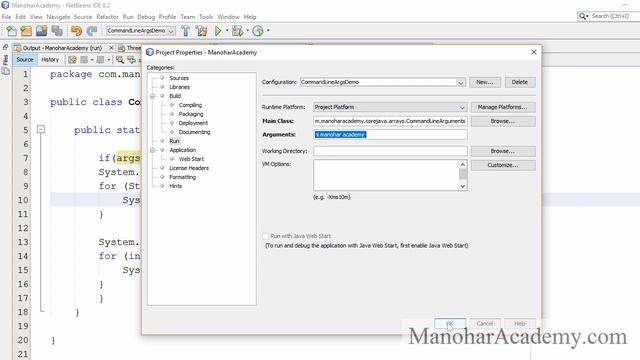The width and height of the screenshot is (640, 360).
Task: Click the Customize... VM options button
Action: click(503, 165)
